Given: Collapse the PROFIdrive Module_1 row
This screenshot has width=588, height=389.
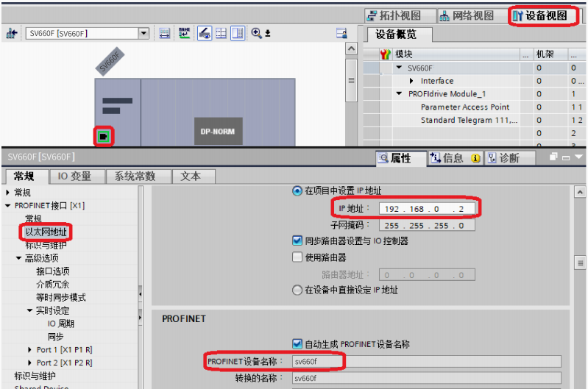Looking at the screenshot, I should pos(399,93).
